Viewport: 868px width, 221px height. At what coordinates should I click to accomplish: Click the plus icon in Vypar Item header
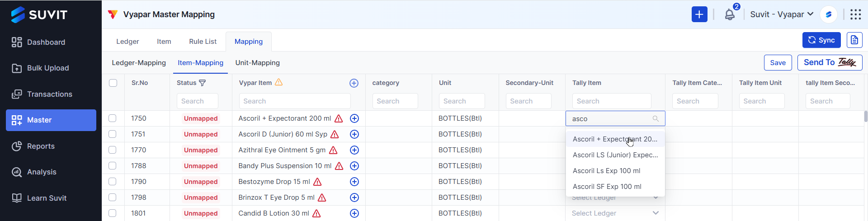[354, 83]
